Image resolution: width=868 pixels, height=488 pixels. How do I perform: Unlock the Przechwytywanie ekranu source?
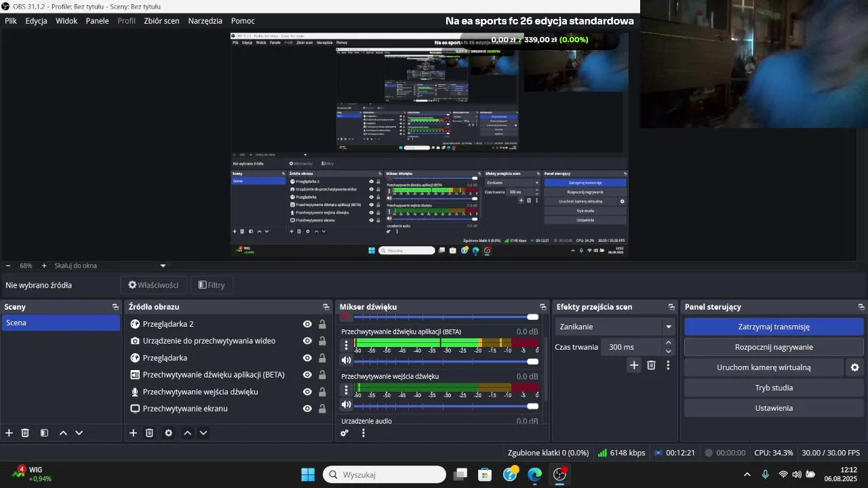click(322, 409)
